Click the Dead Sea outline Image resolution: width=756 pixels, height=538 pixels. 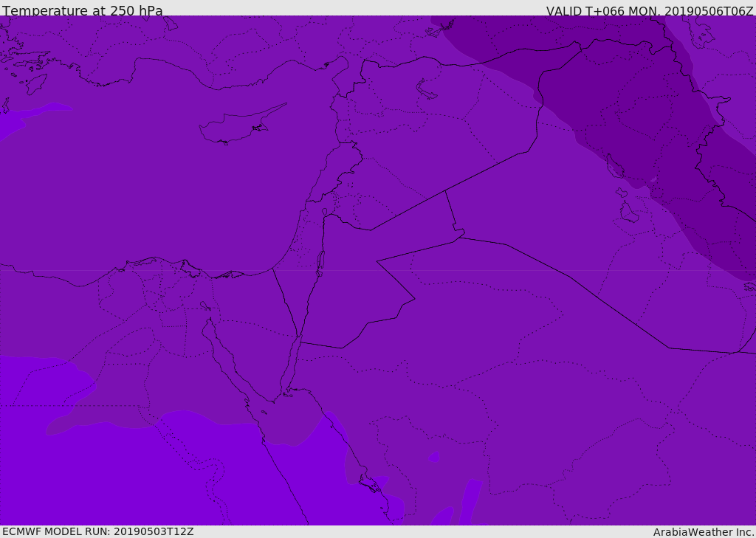pos(320,262)
